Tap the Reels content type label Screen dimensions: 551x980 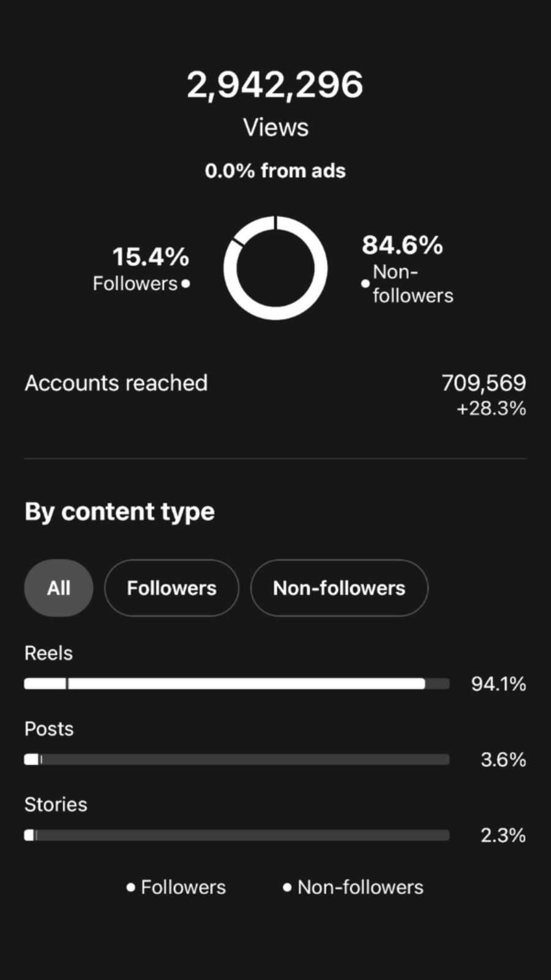coord(48,653)
